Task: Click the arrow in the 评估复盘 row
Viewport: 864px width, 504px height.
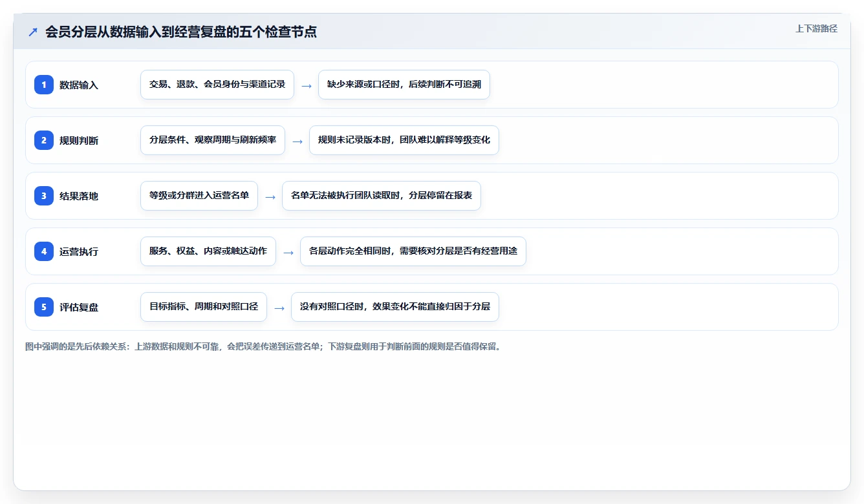Action: point(279,308)
